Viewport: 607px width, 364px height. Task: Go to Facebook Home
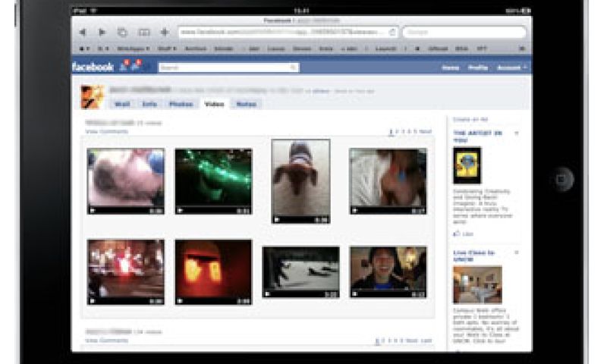(x=451, y=67)
